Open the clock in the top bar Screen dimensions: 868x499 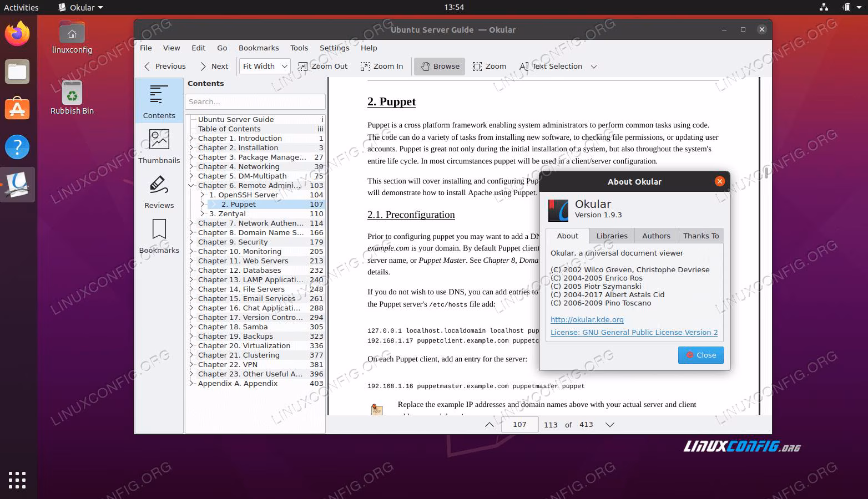pos(454,7)
